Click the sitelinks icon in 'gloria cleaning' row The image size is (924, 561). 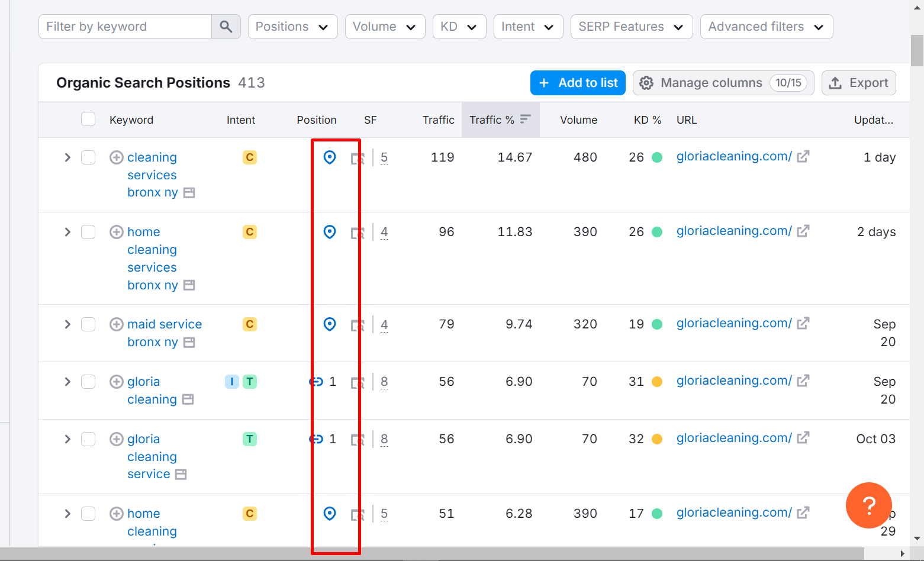(316, 382)
